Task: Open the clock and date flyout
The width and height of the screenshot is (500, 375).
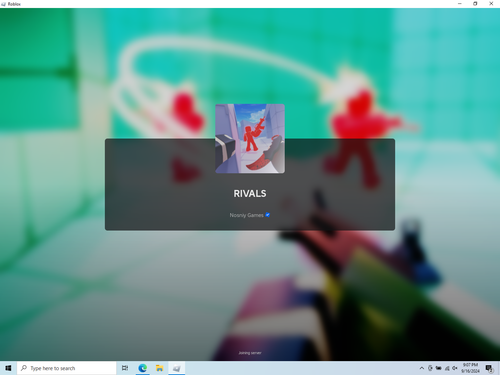Action: [470, 368]
